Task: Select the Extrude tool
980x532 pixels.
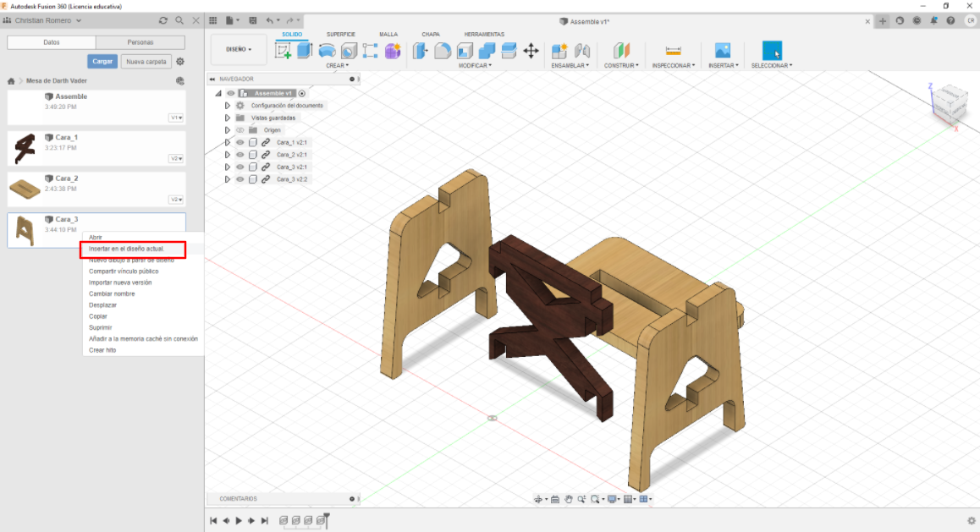Action: (x=305, y=51)
